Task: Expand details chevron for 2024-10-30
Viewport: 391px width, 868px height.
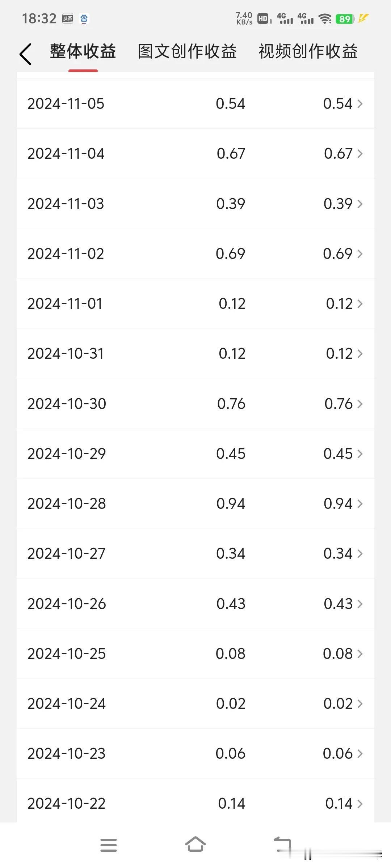Action: point(360,404)
